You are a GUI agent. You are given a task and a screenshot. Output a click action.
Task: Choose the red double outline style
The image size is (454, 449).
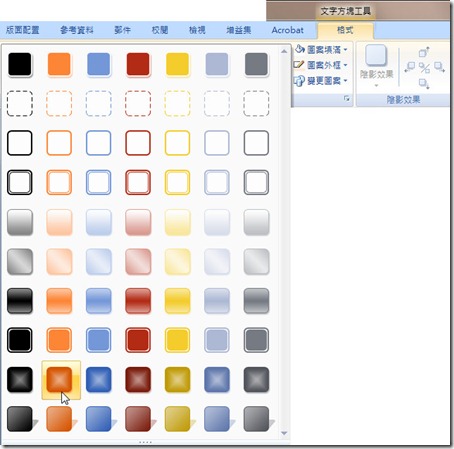(x=138, y=182)
